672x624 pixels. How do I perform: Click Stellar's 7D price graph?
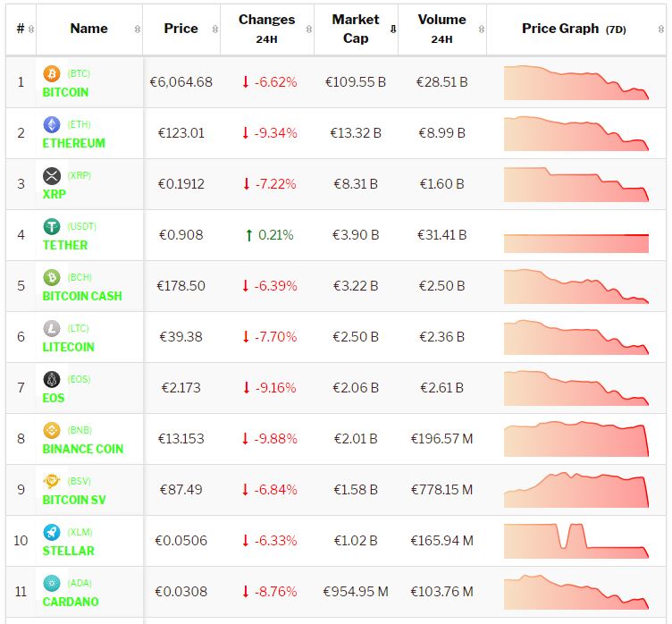[575, 541]
